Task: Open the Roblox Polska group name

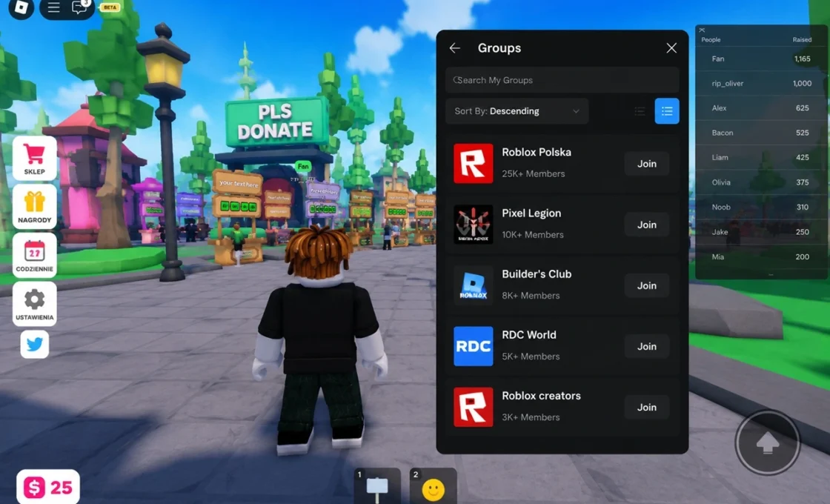Action: [537, 153]
